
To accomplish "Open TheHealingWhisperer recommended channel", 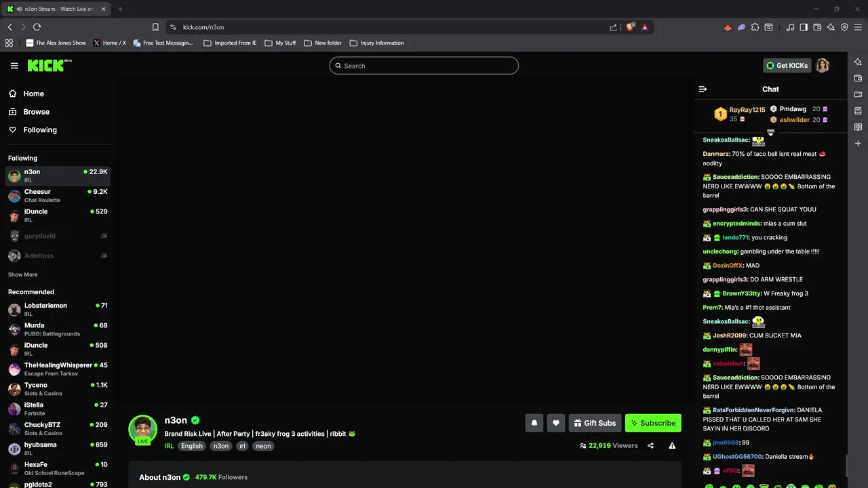I will (58, 369).
